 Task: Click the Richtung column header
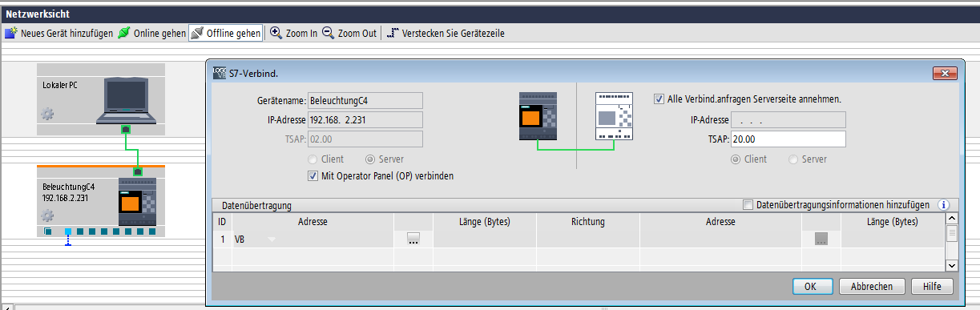[588, 221]
